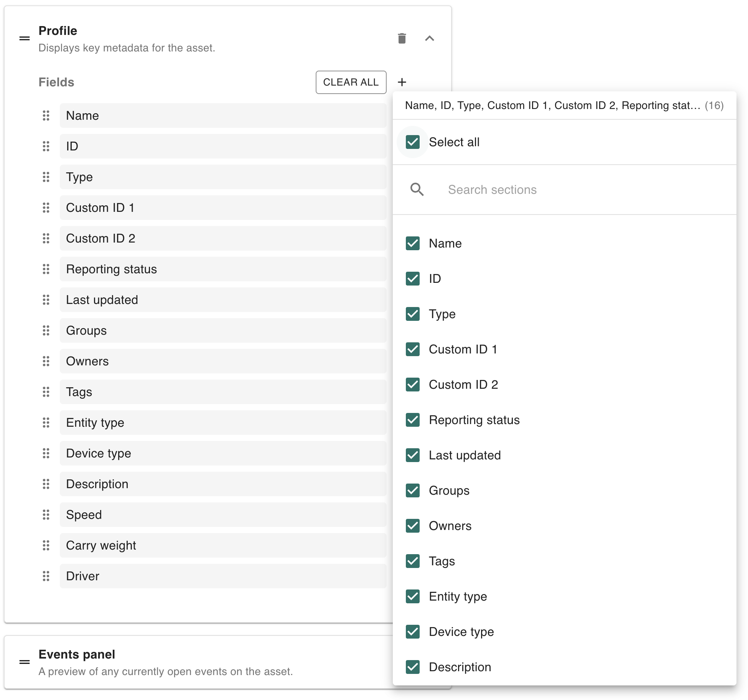Click drag handle next to Carry weight

tap(46, 545)
